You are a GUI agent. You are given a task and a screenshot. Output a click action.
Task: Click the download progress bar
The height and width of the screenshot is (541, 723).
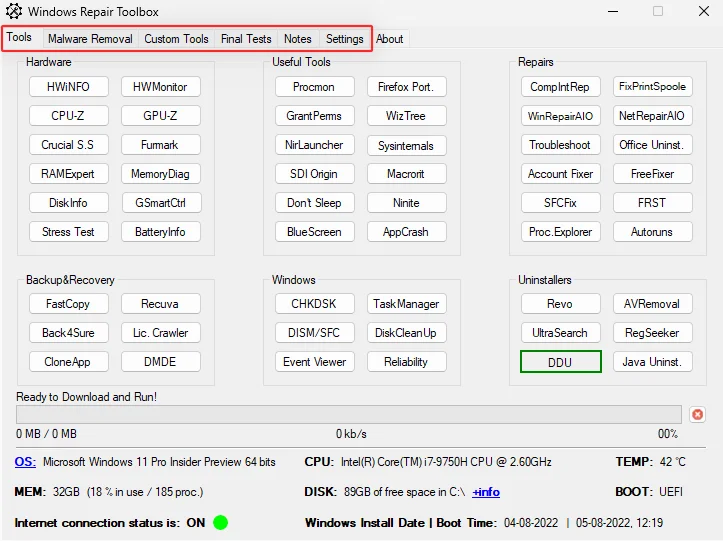(349, 414)
